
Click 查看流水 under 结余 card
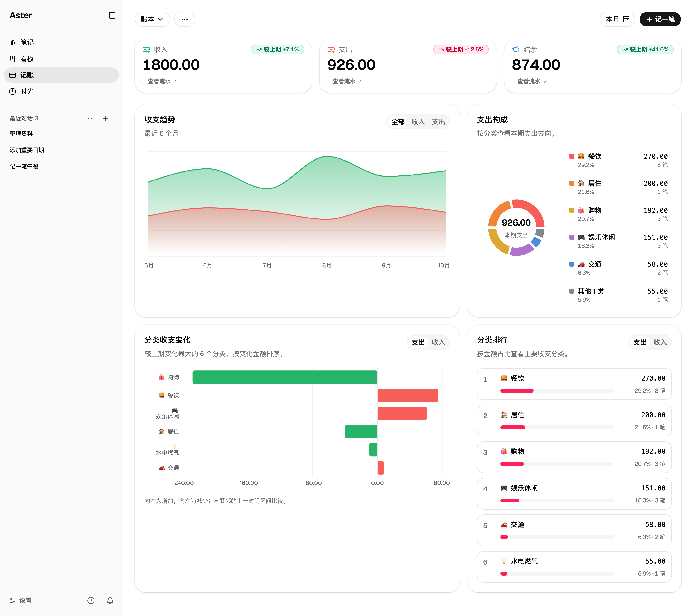(x=532, y=81)
